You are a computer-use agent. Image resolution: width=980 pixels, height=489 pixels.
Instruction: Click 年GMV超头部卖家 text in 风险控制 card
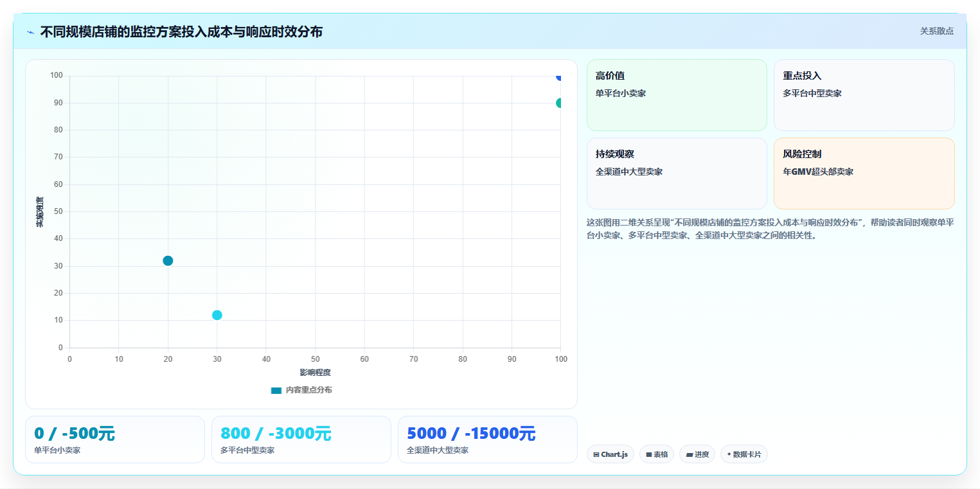[818, 172]
